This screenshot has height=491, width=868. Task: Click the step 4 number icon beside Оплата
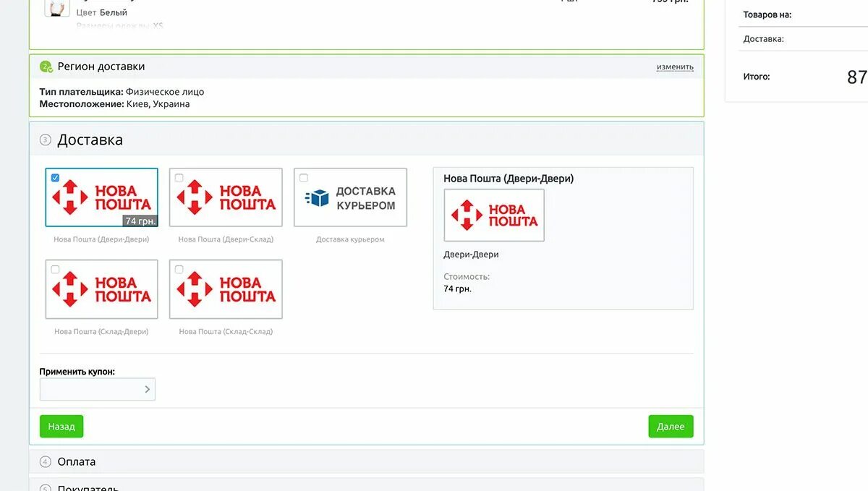click(x=46, y=462)
